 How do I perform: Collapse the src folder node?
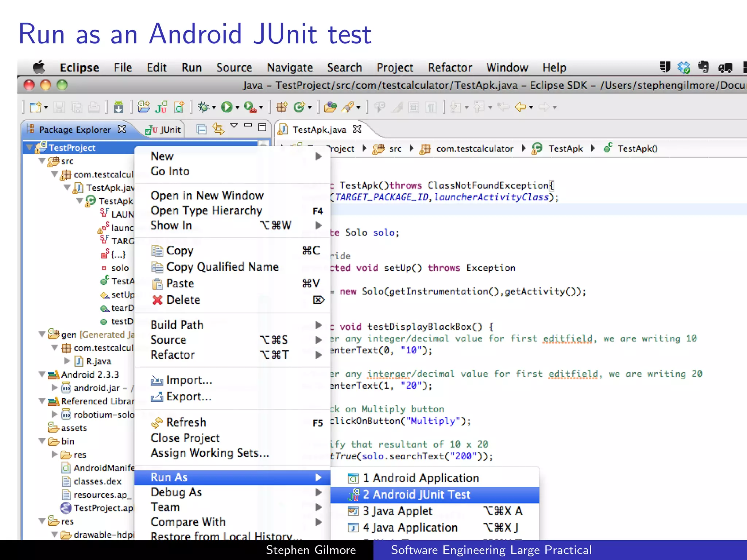point(42,161)
